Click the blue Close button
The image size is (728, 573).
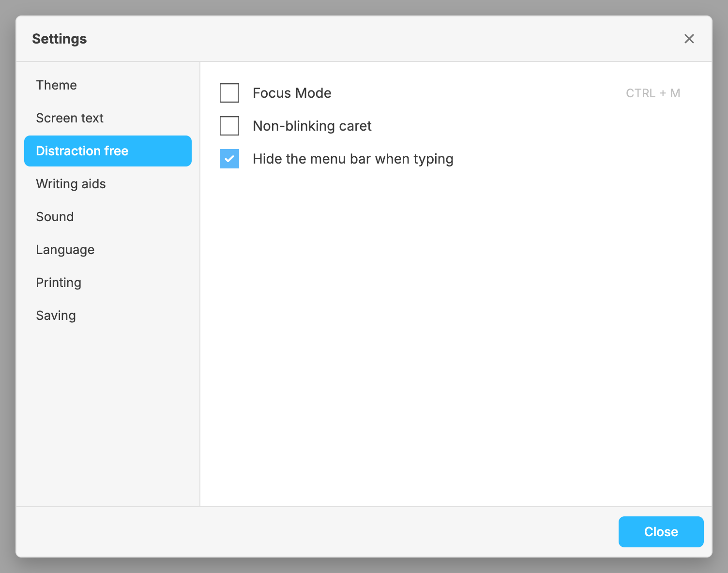click(x=661, y=532)
